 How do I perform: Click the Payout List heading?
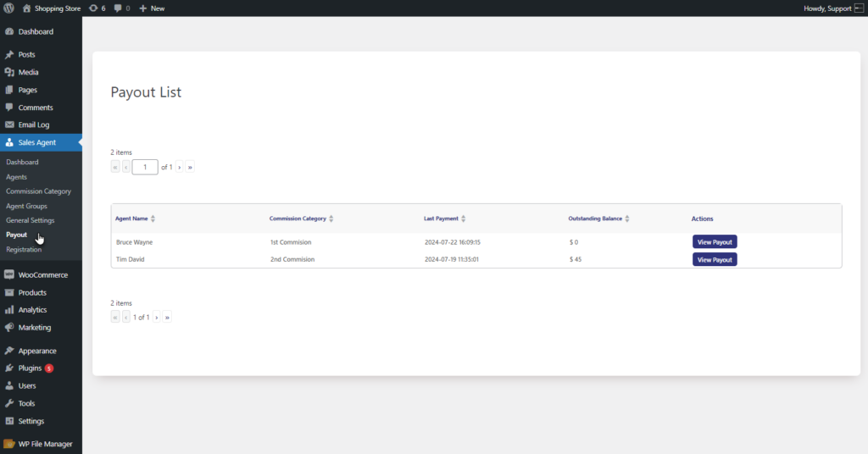146,92
